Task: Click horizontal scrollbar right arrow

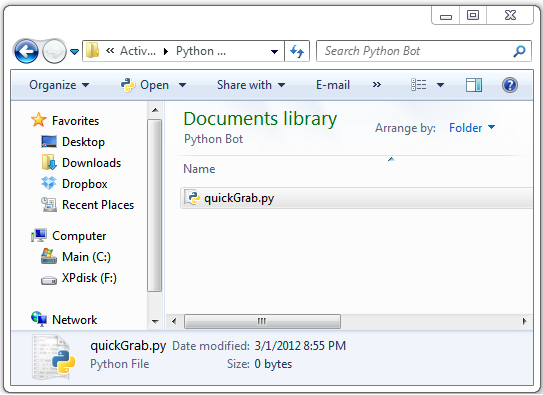Action: click(525, 321)
